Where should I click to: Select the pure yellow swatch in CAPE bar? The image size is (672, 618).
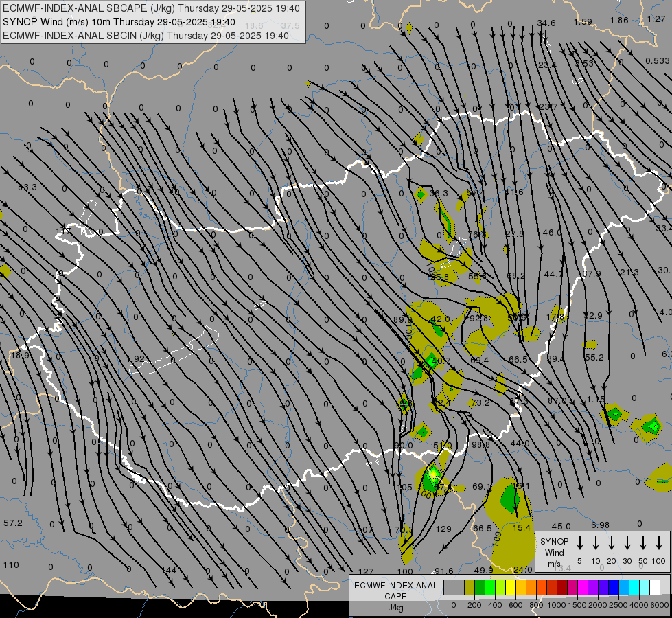511,588
